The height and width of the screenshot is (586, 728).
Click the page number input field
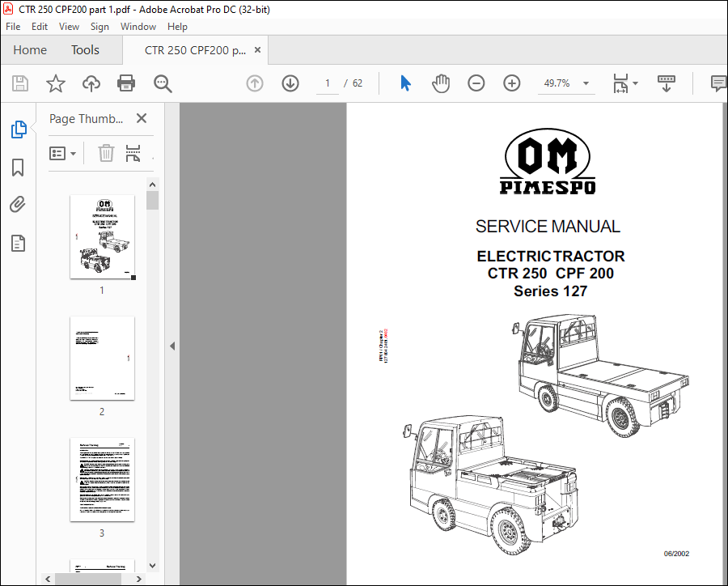tap(328, 83)
